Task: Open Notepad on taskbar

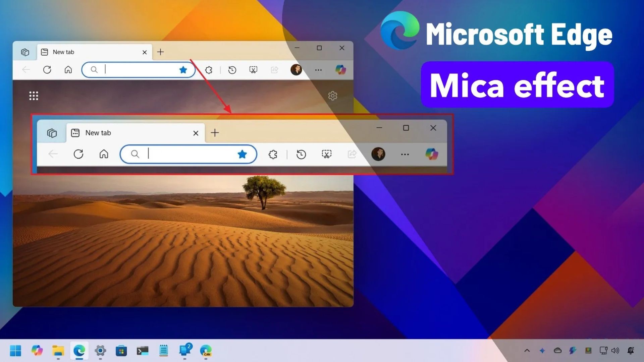Action: 164,351
